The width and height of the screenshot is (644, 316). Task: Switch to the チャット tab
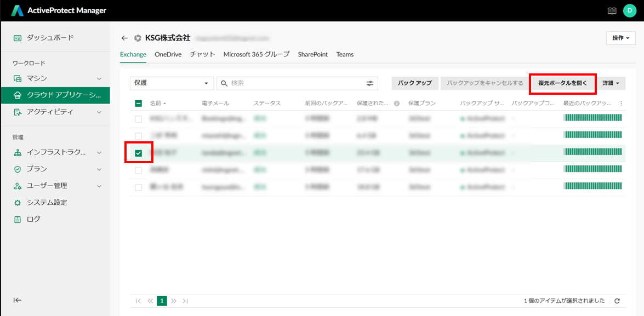coord(202,54)
